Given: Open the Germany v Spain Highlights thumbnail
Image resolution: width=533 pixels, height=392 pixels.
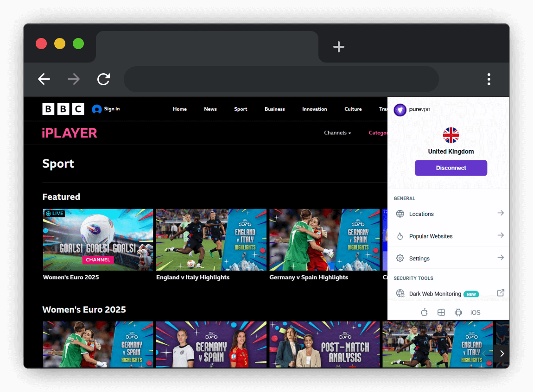Looking at the screenshot, I should 324,240.
